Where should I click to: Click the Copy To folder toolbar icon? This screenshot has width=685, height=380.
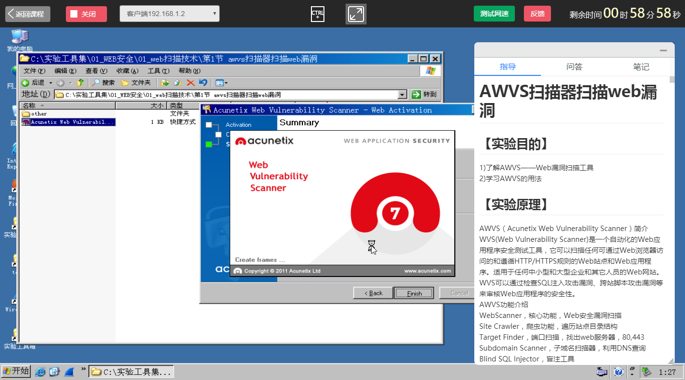point(177,83)
